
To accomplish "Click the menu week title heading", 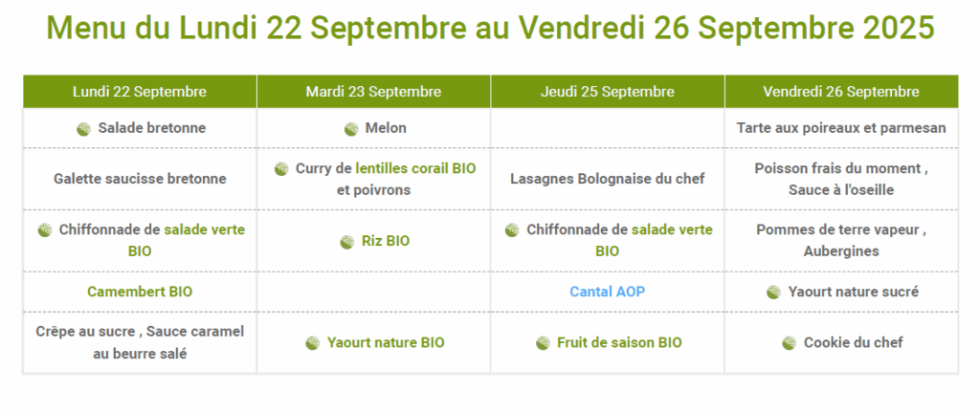I will pos(491,28).
